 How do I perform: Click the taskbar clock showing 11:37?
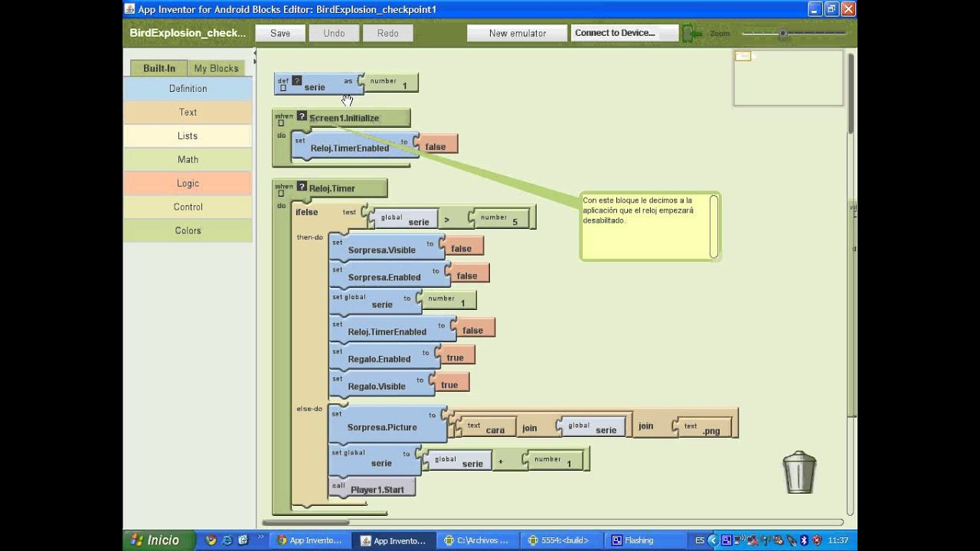[x=838, y=540]
